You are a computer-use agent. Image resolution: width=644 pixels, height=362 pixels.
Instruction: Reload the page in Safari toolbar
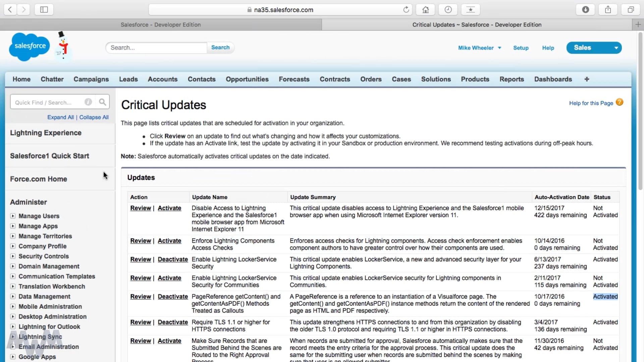tap(406, 10)
